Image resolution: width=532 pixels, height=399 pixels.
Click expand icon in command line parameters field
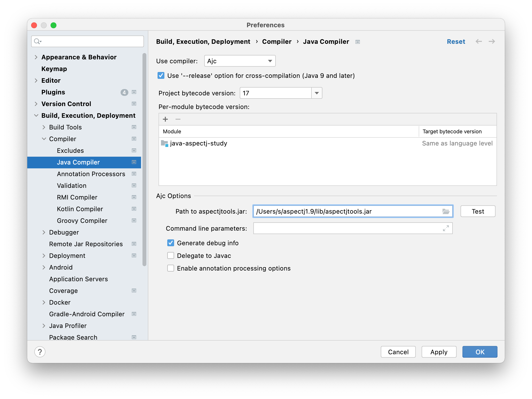pyautogui.click(x=446, y=228)
